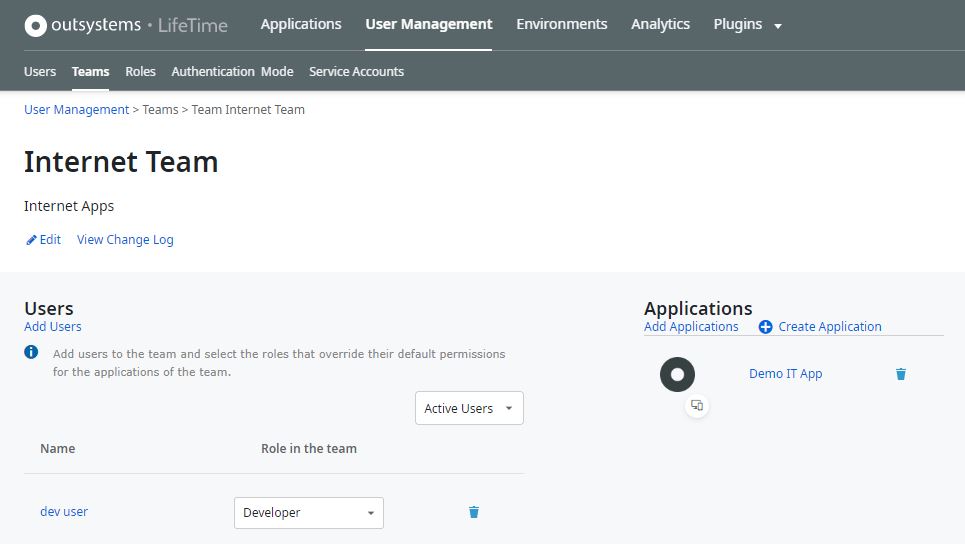Select the Teams tab
This screenshot has height=544, width=965.
90,71
